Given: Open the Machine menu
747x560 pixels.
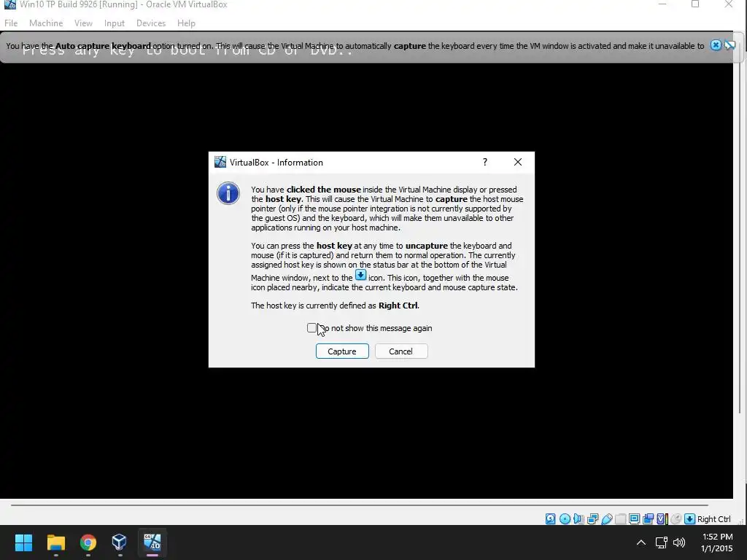Looking at the screenshot, I should coord(46,23).
